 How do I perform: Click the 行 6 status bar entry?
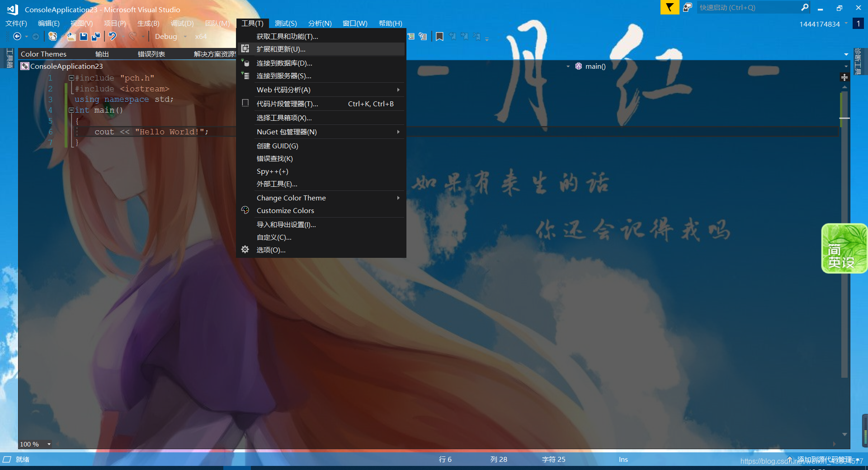coord(445,459)
